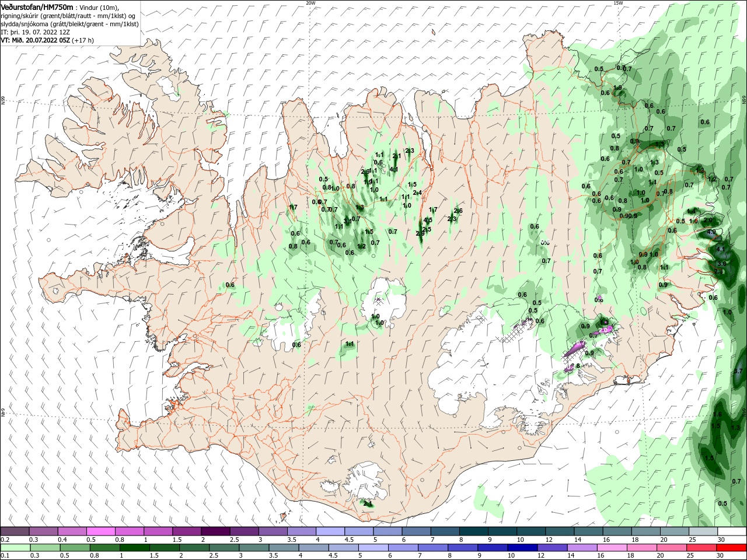The height and width of the screenshot is (560, 747).
Task: Click the 20W longitude label
Action: [310, 3]
